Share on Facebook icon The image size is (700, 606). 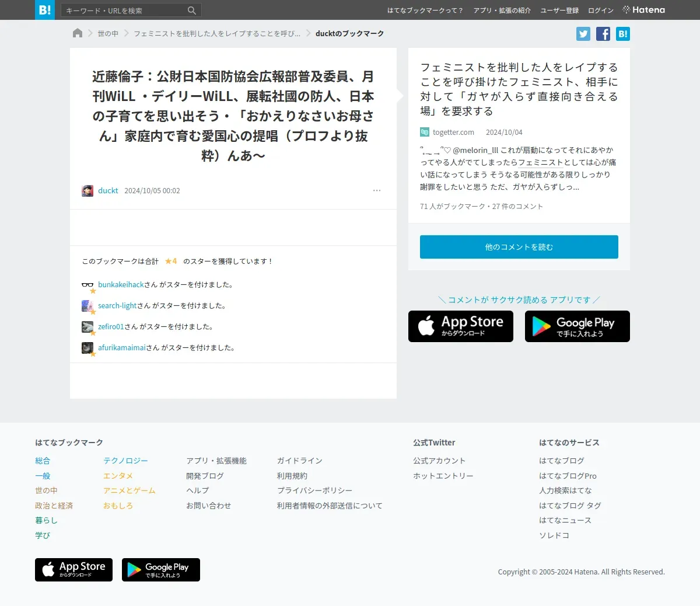pyautogui.click(x=603, y=34)
